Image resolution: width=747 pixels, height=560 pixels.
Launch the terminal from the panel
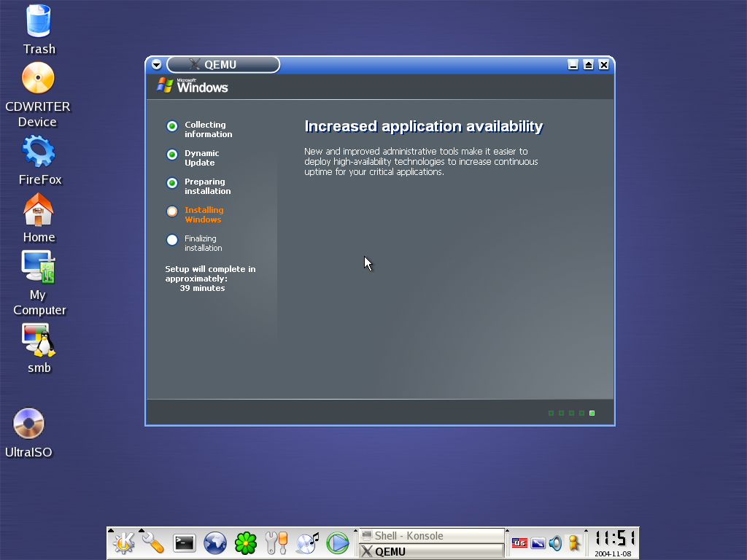click(x=185, y=542)
